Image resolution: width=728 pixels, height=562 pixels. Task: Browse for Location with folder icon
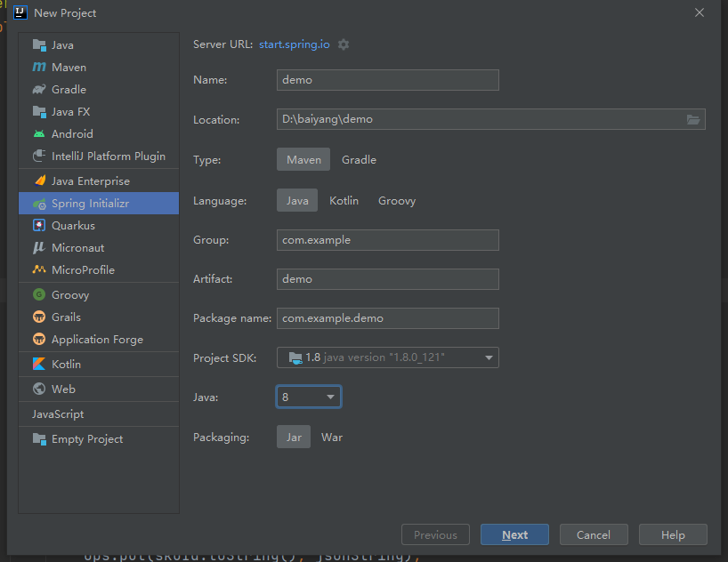(x=693, y=120)
